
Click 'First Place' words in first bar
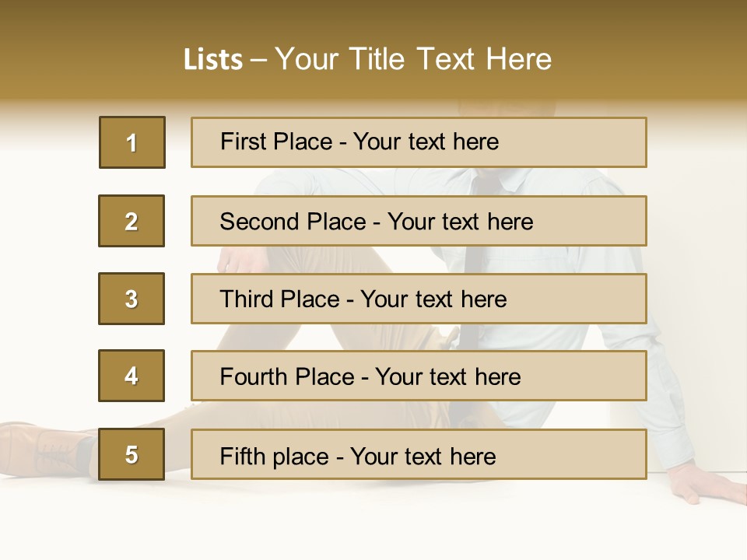pyautogui.click(x=275, y=142)
